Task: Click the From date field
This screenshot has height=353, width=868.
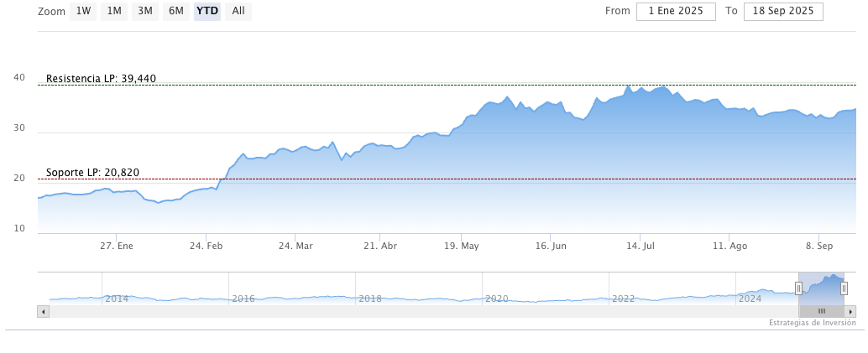Action: tap(676, 12)
